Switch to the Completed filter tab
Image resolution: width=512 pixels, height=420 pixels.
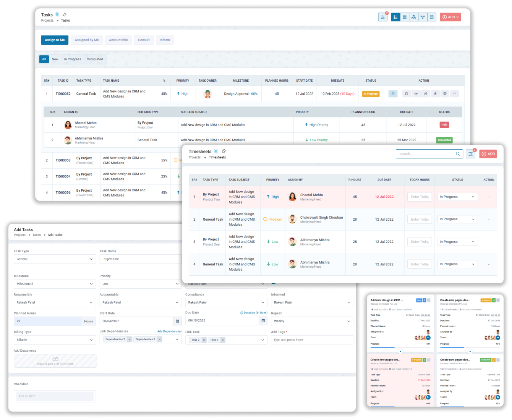click(x=95, y=59)
